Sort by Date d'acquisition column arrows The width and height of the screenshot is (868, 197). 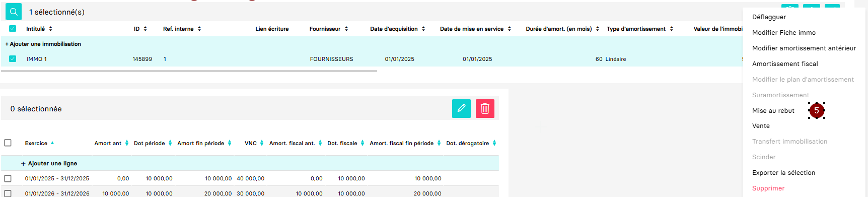tap(423, 29)
